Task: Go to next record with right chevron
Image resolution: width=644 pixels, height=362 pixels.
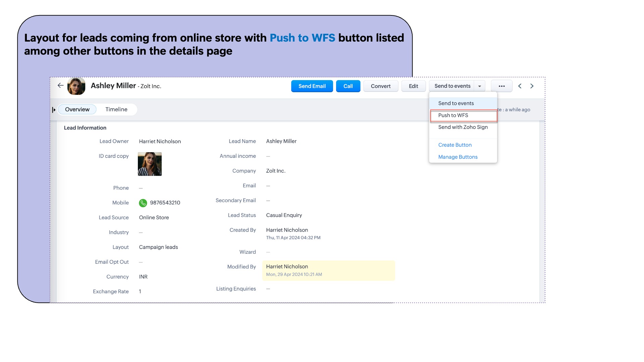Action: 532,86
